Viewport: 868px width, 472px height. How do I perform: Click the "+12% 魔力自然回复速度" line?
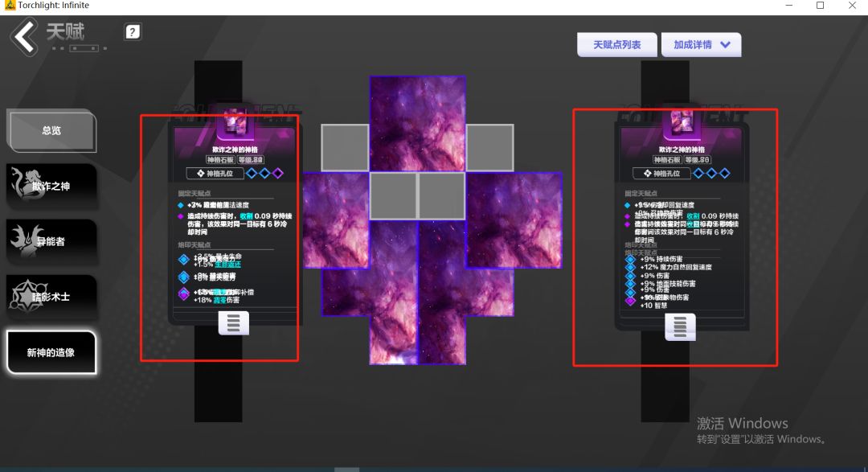pos(676,267)
